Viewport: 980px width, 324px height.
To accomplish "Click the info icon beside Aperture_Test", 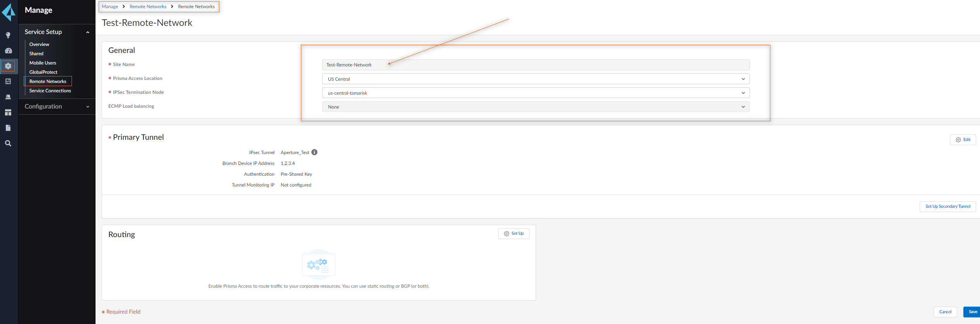I will [x=314, y=152].
